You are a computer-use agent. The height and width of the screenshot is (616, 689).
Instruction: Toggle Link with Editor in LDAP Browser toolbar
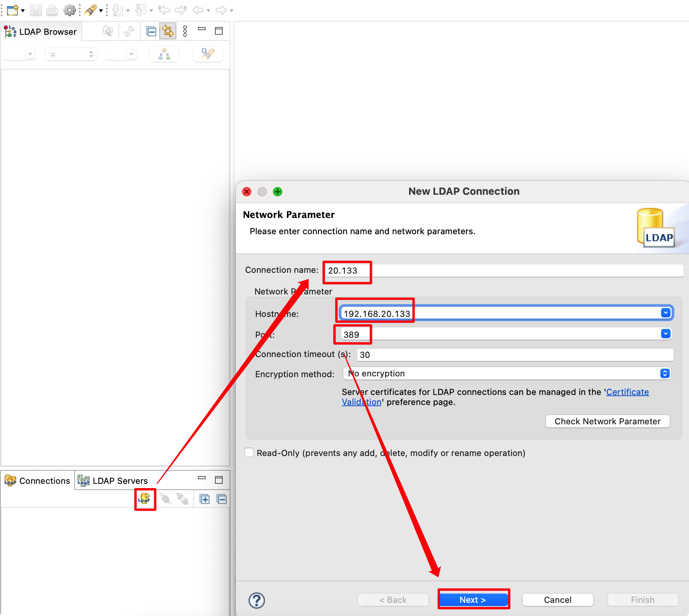click(x=167, y=31)
